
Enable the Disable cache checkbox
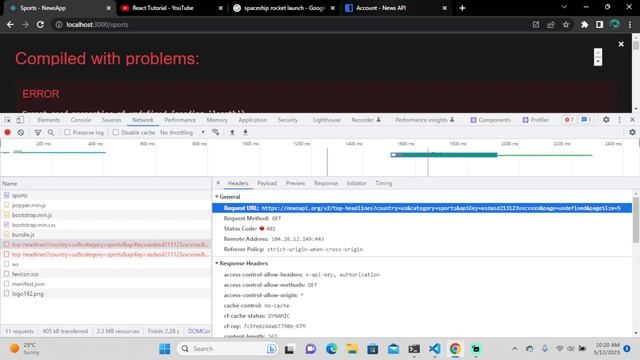click(116, 132)
